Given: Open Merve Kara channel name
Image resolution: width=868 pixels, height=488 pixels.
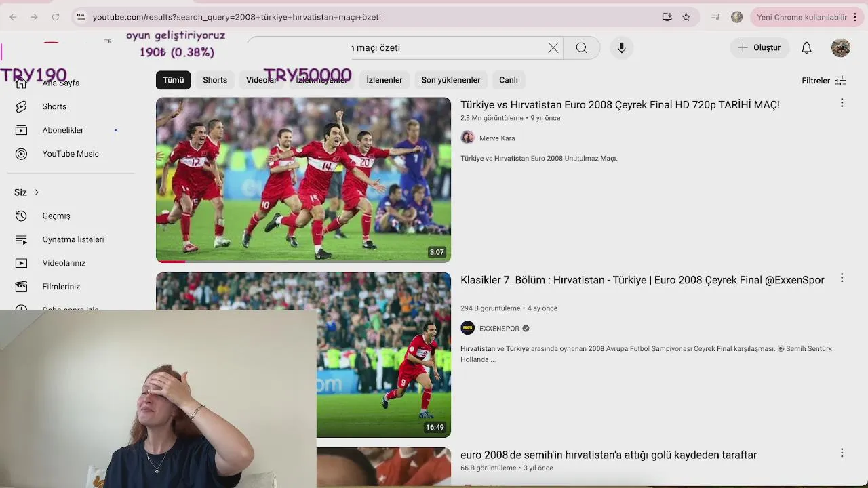Looking at the screenshot, I should click(497, 138).
